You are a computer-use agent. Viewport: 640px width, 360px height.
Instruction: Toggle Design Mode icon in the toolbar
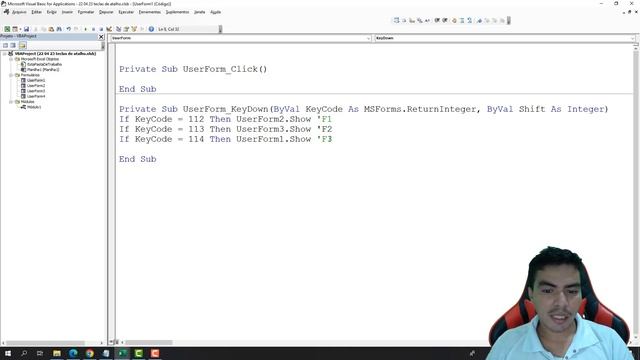(x=109, y=29)
